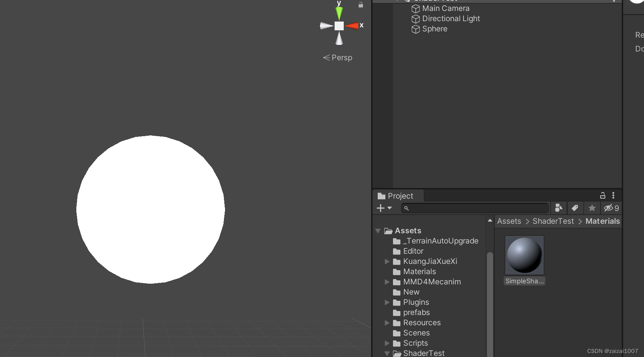The height and width of the screenshot is (357, 644).
Task: Select the search-by-type icon in the Project toolbar
Action: (x=558, y=208)
